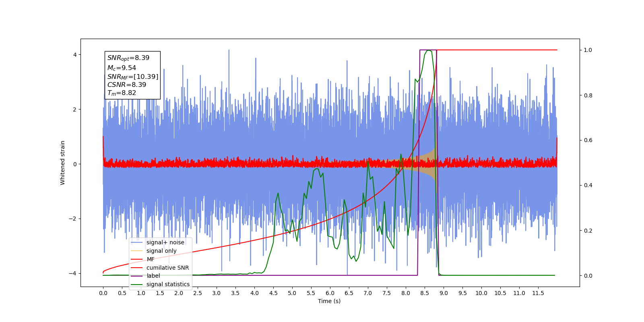Click the 11.5 tick on time axis
The image size is (644, 322).
538,293
